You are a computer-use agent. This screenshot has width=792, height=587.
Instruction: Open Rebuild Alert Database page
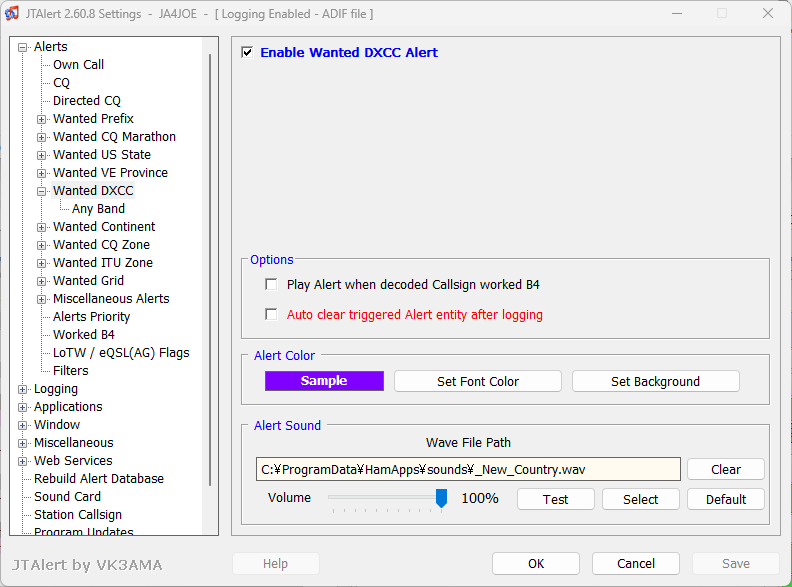pyautogui.click(x=99, y=479)
